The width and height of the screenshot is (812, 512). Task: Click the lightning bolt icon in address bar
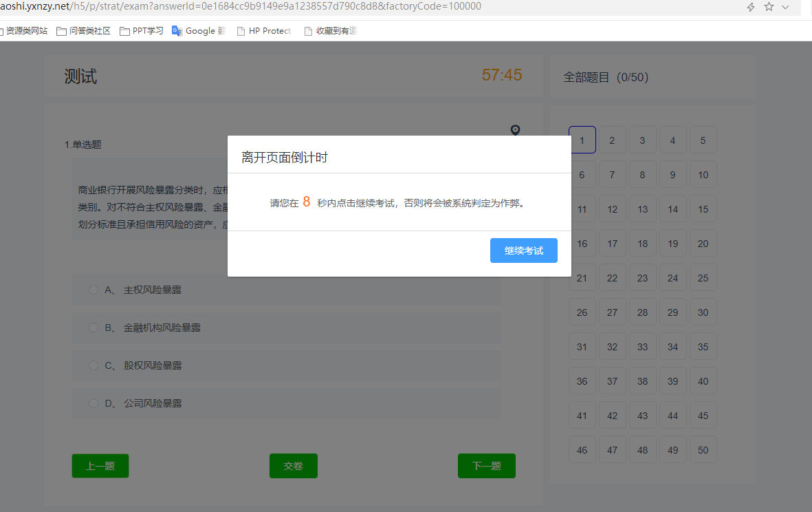click(751, 7)
